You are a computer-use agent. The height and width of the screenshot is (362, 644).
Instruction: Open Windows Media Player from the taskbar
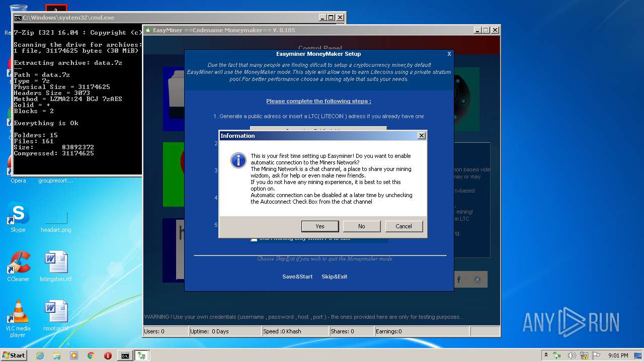tap(74, 355)
